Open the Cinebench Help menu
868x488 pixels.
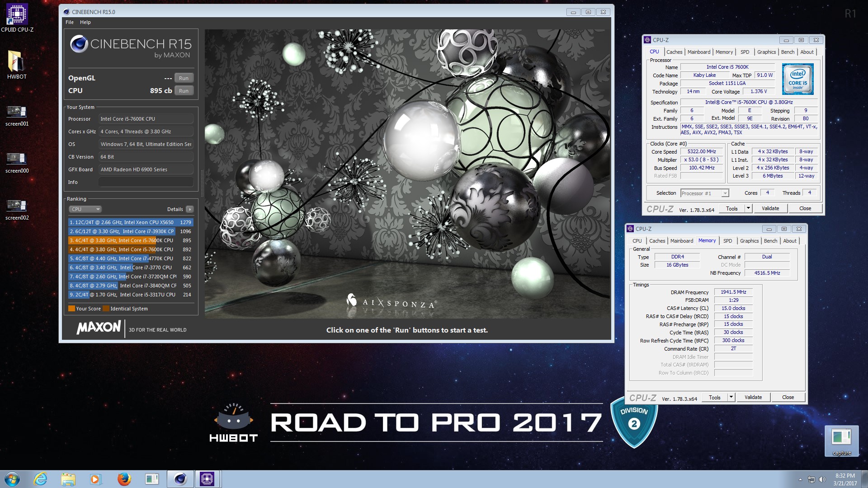tap(85, 22)
